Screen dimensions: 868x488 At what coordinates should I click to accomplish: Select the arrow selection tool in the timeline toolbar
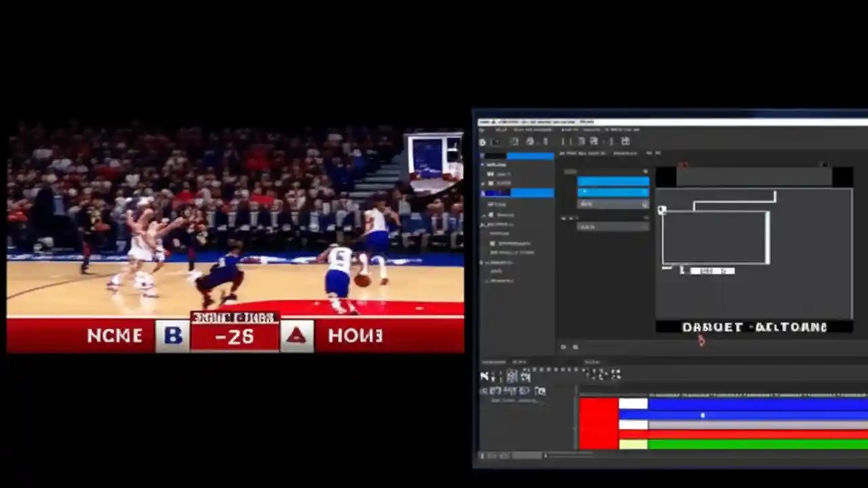coord(484,376)
